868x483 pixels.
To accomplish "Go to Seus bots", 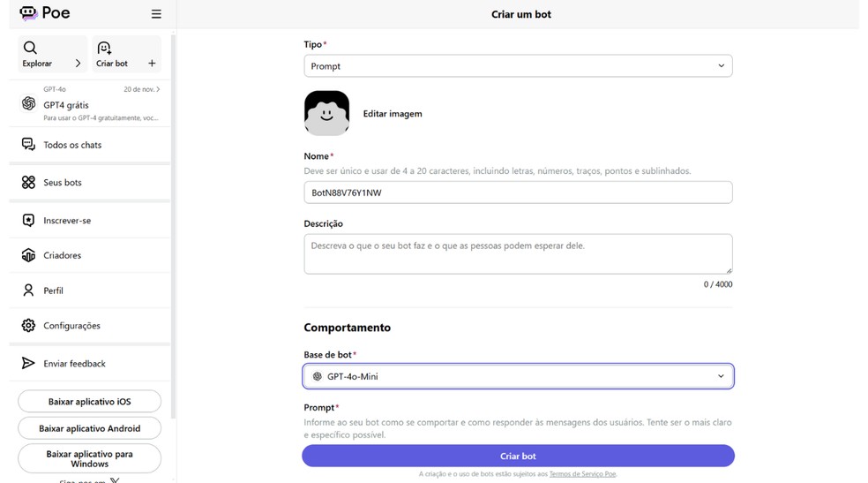I will [63, 183].
